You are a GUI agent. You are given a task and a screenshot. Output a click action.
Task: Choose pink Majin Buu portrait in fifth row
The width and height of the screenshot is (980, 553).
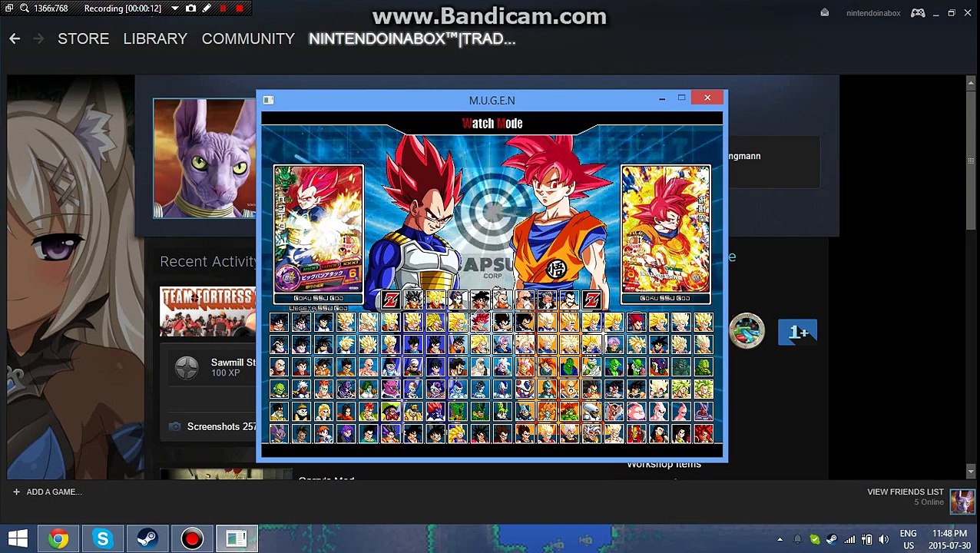[x=636, y=412]
